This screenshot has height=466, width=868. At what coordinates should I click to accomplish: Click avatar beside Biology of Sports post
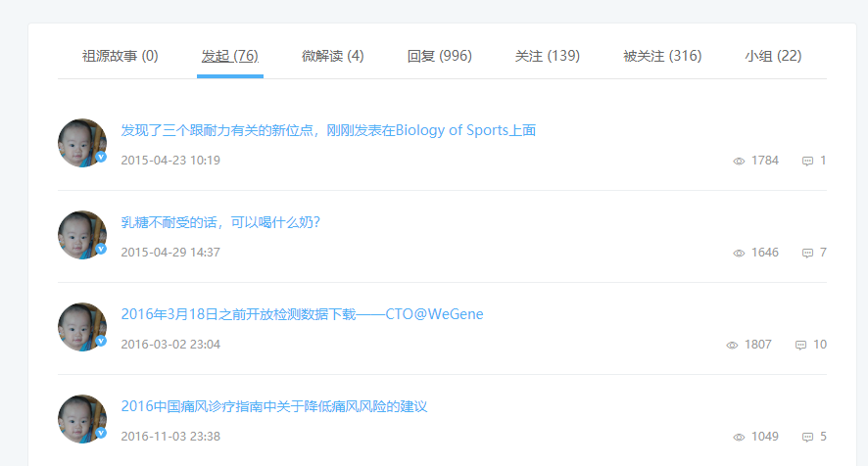pos(82,143)
